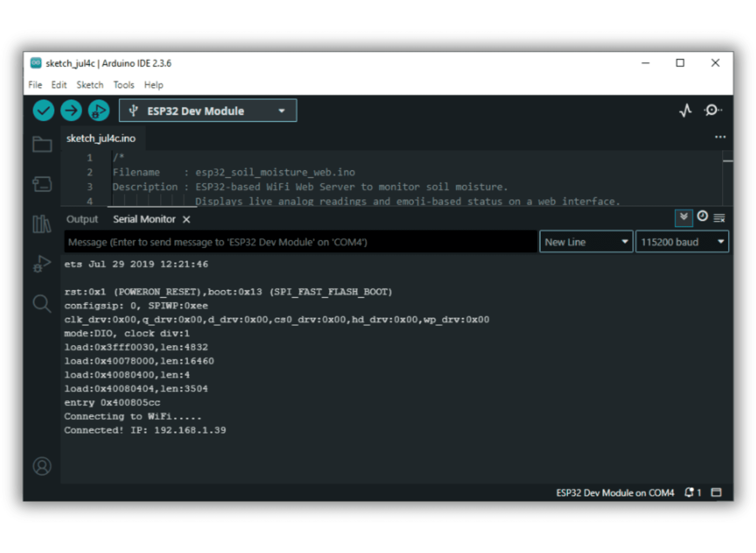Viewport: 756px width, 553px height.
Task: Toggle autoscroll in Serial Monitor
Action: pos(683,218)
